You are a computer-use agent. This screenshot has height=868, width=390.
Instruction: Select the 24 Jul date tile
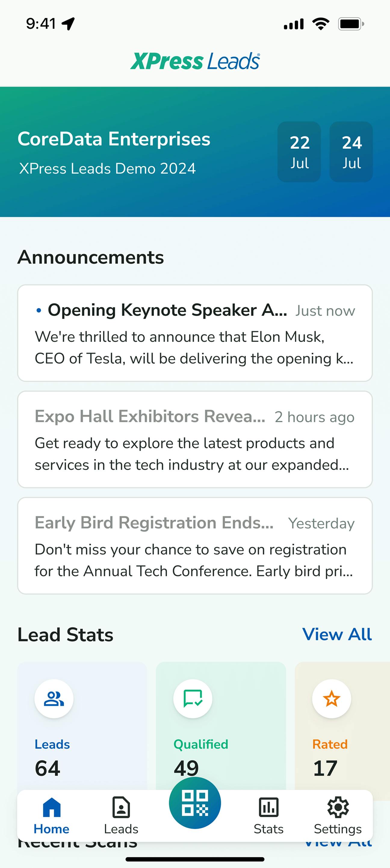tap(351, 152)
